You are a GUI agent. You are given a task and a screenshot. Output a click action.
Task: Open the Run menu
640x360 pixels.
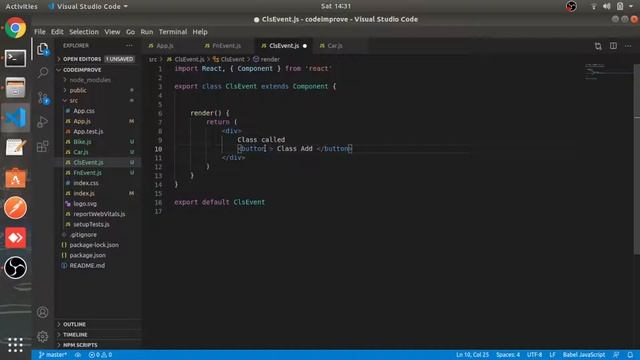tap(147, 32)
